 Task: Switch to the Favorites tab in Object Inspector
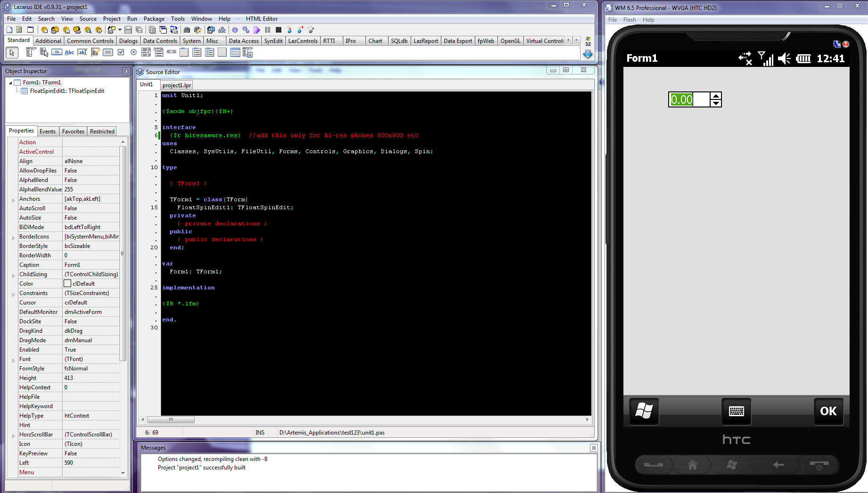point(73,131)
